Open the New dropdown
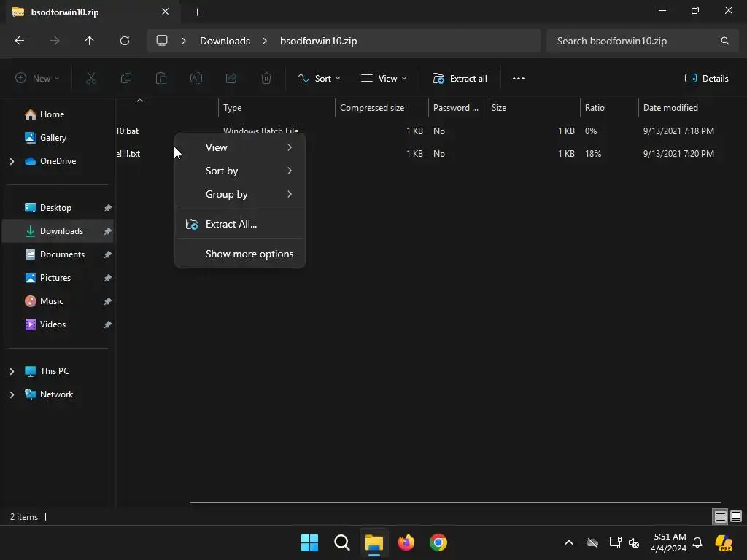747x560 pixels. [37, 79]
